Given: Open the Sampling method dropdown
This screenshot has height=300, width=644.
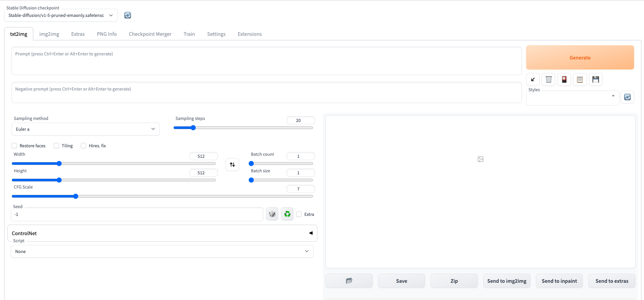Looking at the screenshot, I should click(x=85, y=129).
